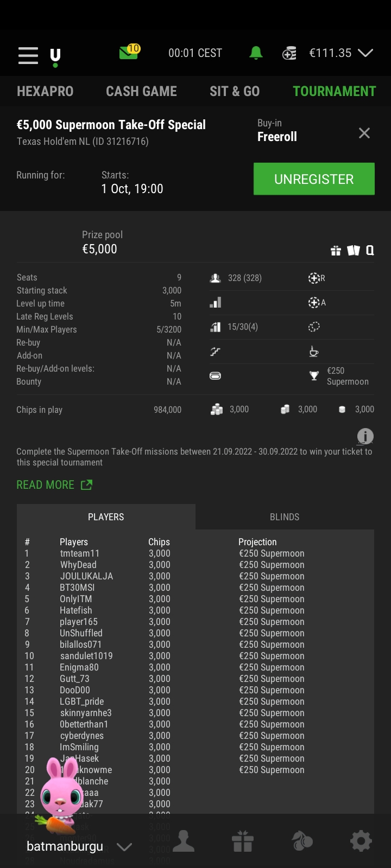
Task: Click the Unibet logo icon
Action: [55, 57]
